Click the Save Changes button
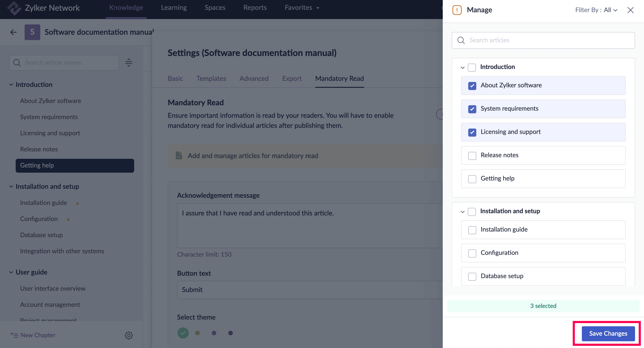 pyautogui.click(x=608, y=333)
